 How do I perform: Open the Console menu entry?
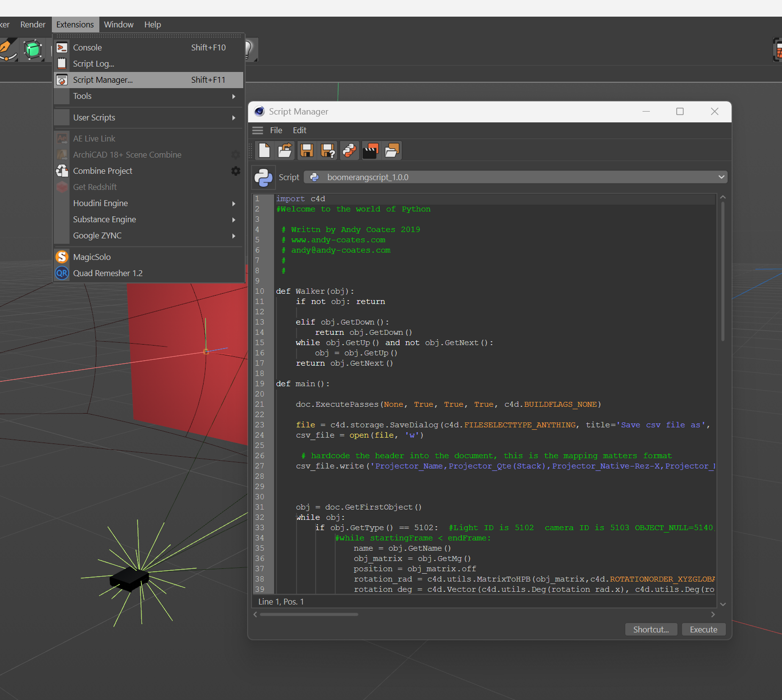(x=88, y=47)
